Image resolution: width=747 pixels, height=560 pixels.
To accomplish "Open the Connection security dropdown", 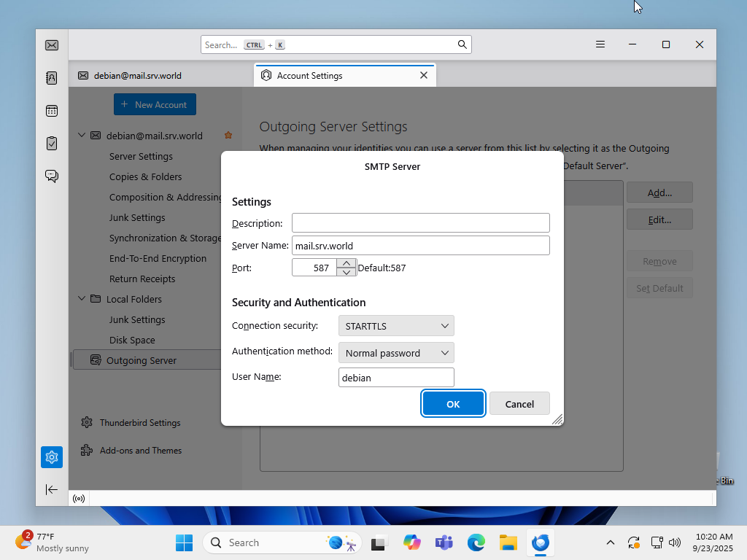I will click(x=395, y=325).
